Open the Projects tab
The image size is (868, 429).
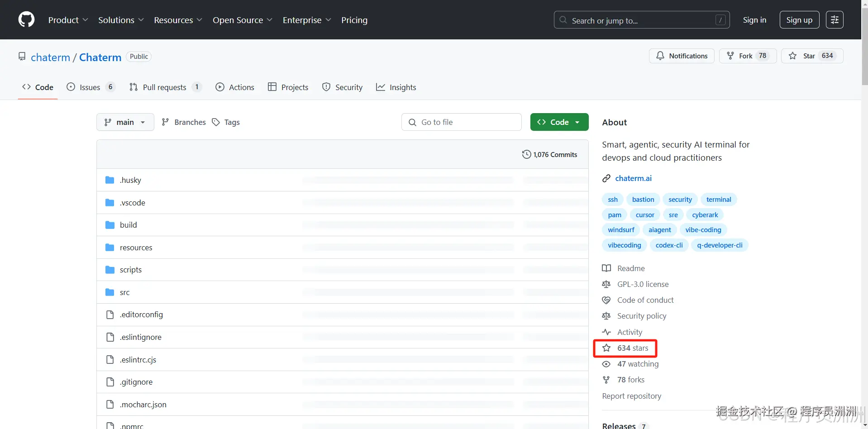288,87
